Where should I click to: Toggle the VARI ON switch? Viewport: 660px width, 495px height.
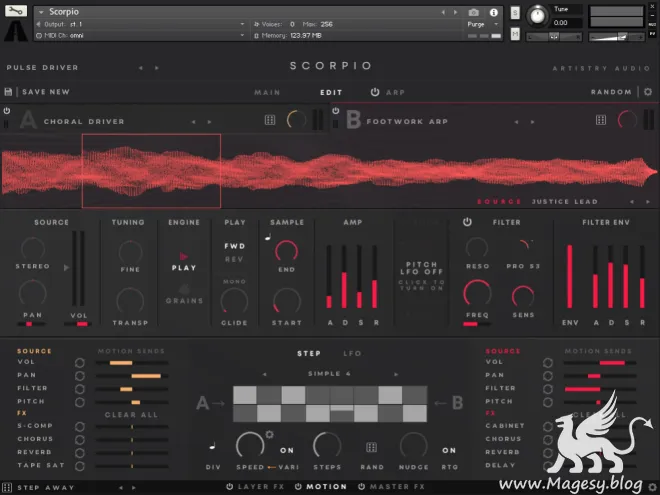pos(287,450)
